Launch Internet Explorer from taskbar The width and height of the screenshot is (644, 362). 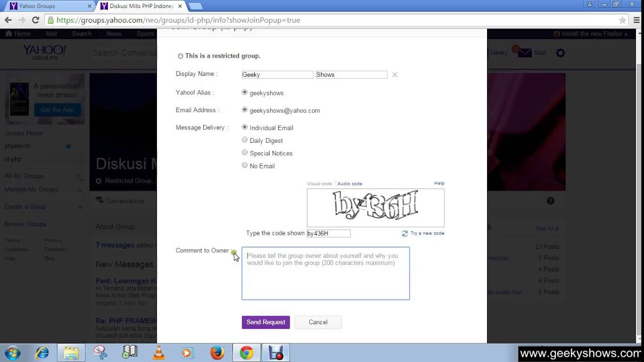click(x=42, y=352)
